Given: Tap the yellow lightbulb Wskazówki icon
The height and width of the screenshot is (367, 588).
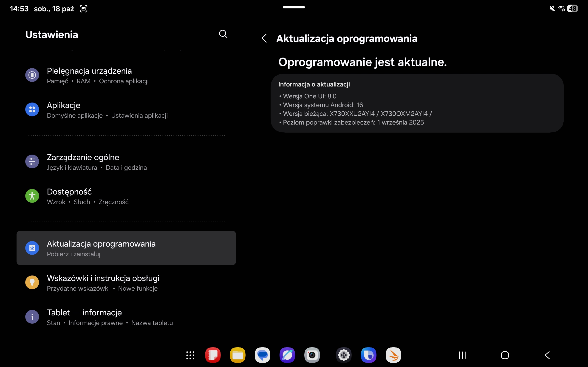Looking at the screenshot, I should click(x=32, y=282).
